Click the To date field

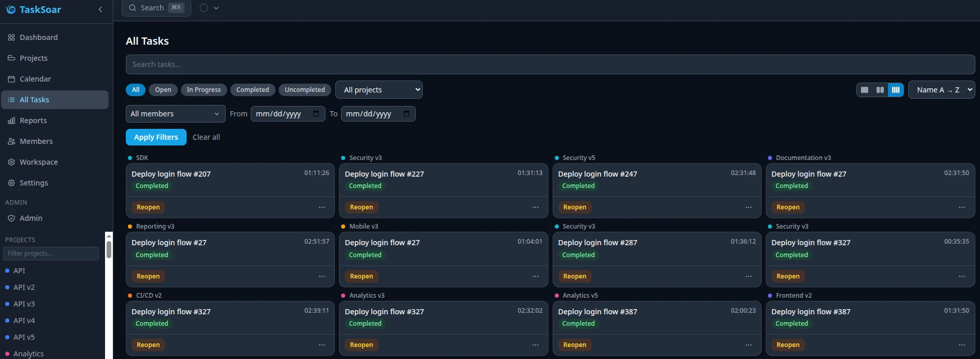(x=378, y=114)
